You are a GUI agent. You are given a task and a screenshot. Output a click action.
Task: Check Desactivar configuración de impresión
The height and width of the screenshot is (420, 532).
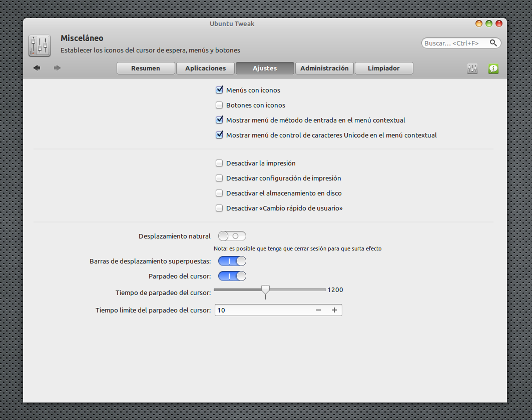point(219,178)
